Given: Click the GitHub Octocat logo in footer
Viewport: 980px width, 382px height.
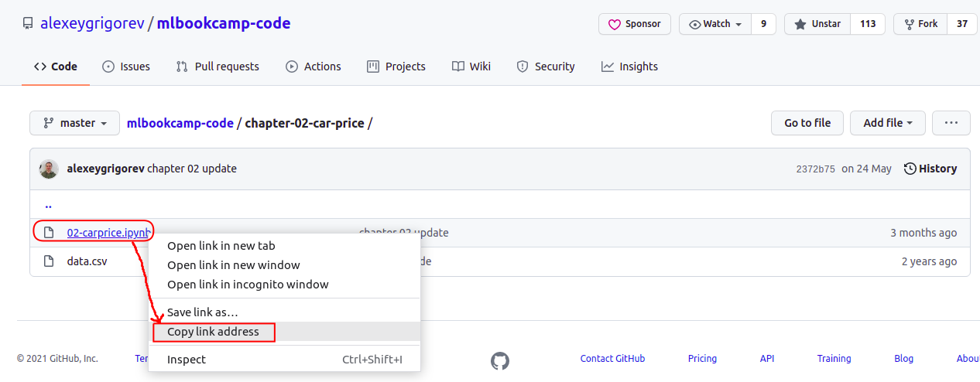Looking at the screenshot, I should [x=500, y=360].
